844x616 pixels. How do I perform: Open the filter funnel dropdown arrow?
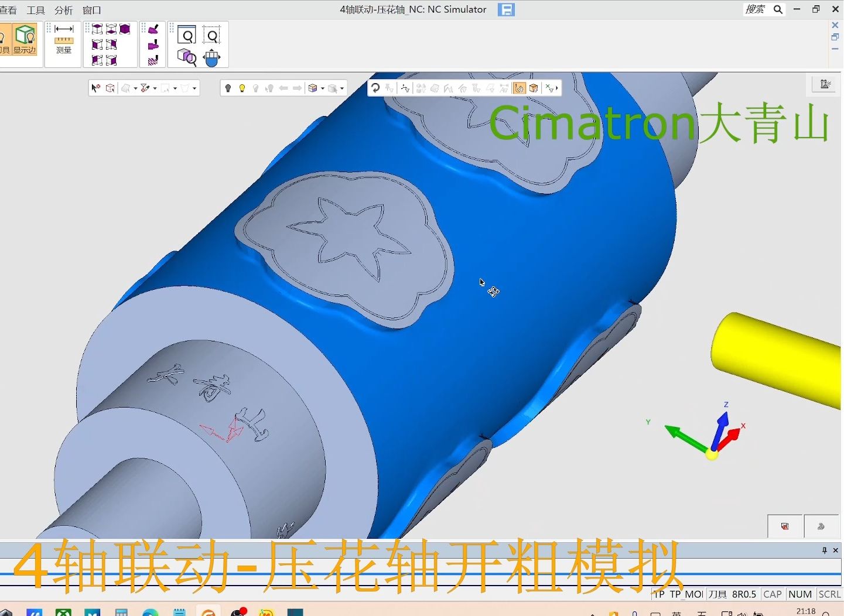click(155, 88)
